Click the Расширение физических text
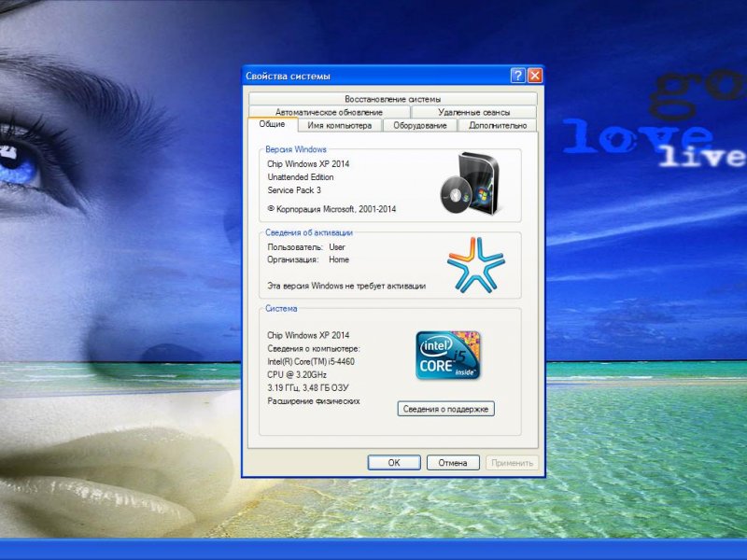The image size is (747, 560). [x=314, y=401]
